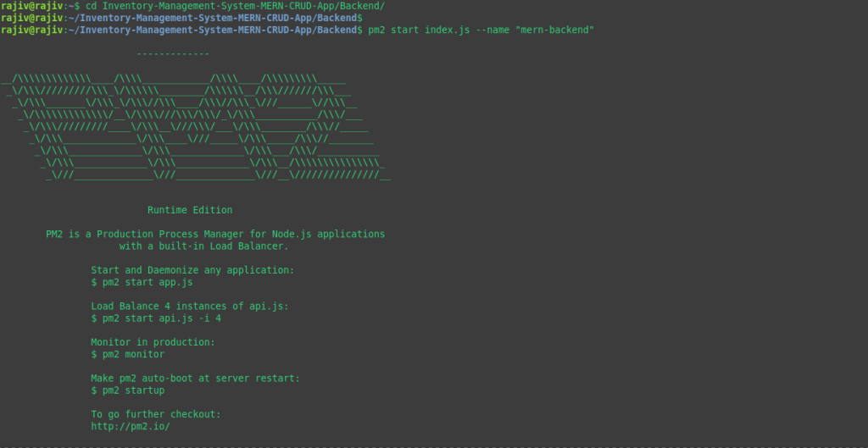Click the http://pm2.io/ link
The width and height of the screenshot is (868, 448).
[x=130, y=427]
